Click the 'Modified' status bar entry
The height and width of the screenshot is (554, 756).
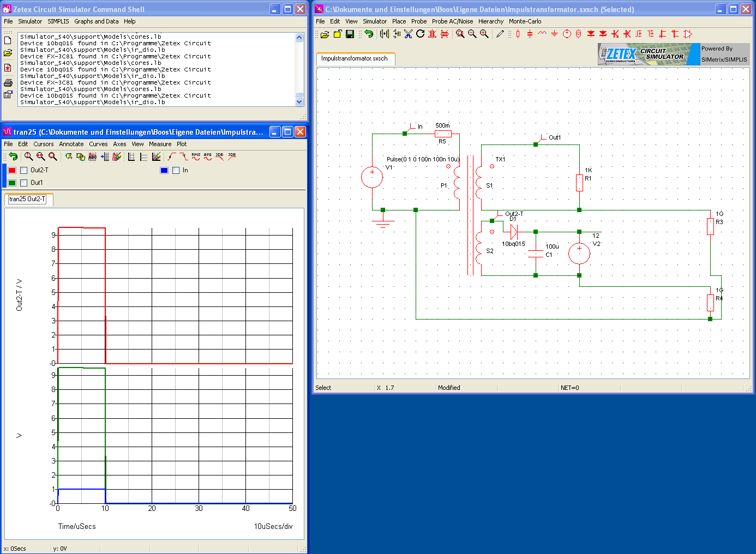point(449,388)
